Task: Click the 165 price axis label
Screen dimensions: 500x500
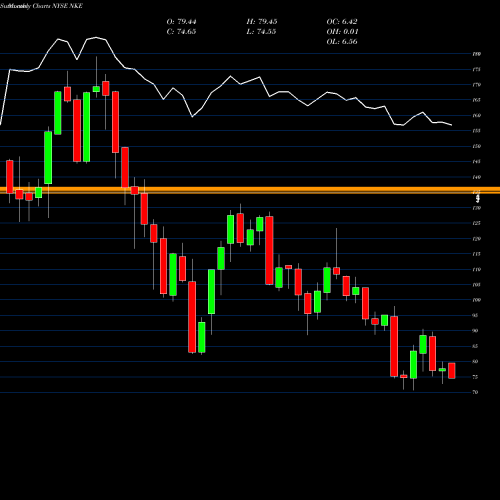Action: pyautogui.click(x=477, y=100)
